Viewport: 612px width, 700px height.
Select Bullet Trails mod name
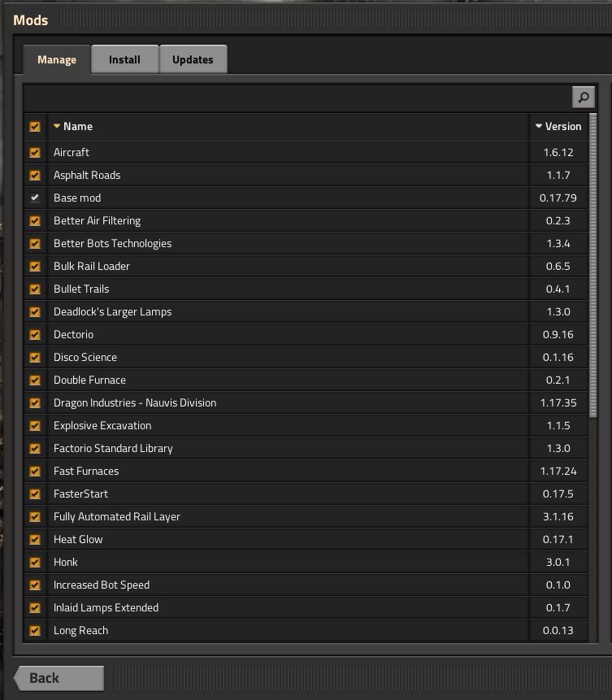point(81,289)
